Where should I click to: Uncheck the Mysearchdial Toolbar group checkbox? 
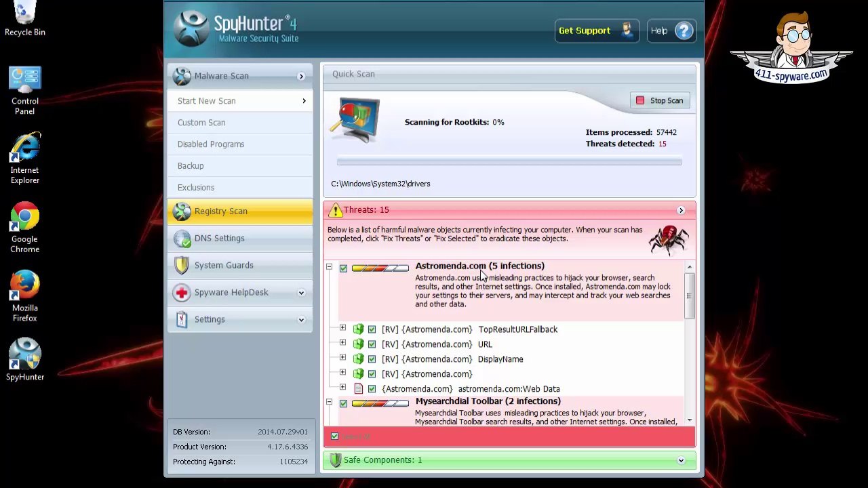point(343,404)
